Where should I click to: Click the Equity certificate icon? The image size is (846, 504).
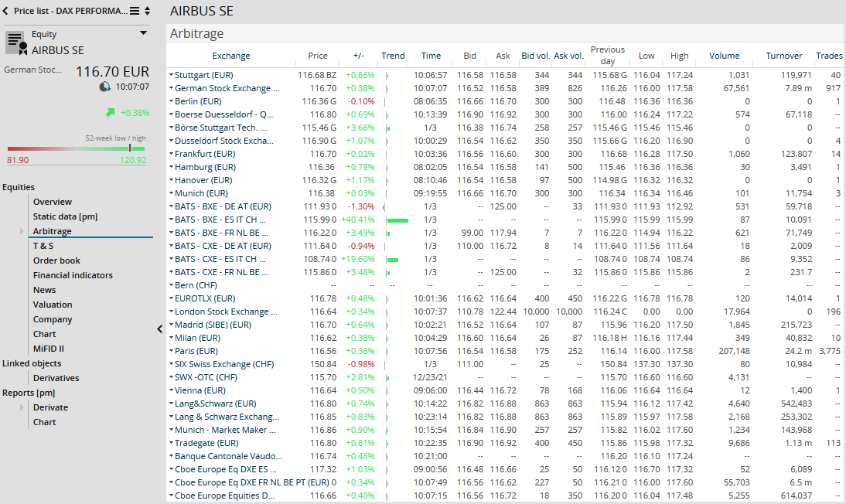tap(15, 43)
